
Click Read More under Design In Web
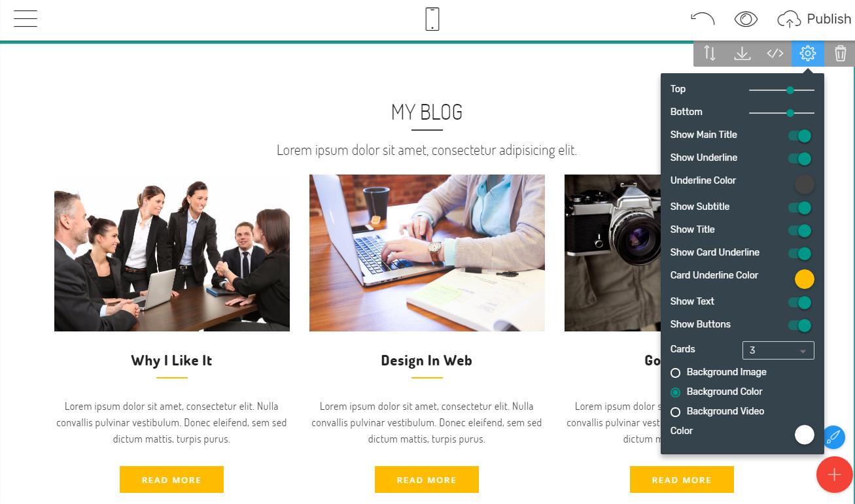click(x=427, y=480)
